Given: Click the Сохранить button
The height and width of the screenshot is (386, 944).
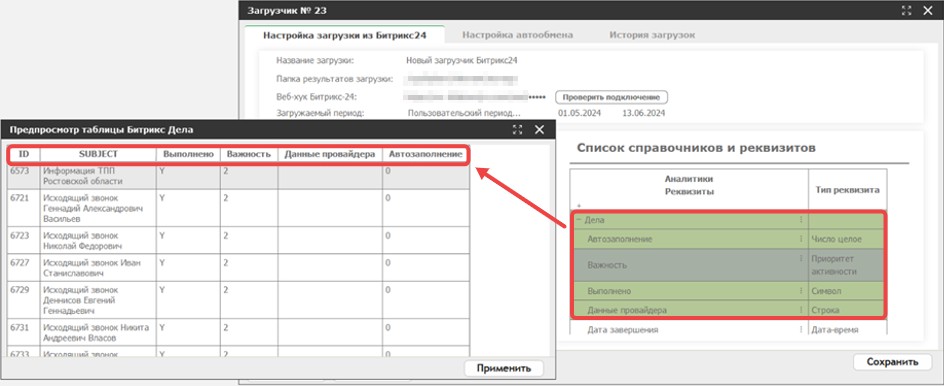Looking at the screenshot, I should [x=892, y=362].
